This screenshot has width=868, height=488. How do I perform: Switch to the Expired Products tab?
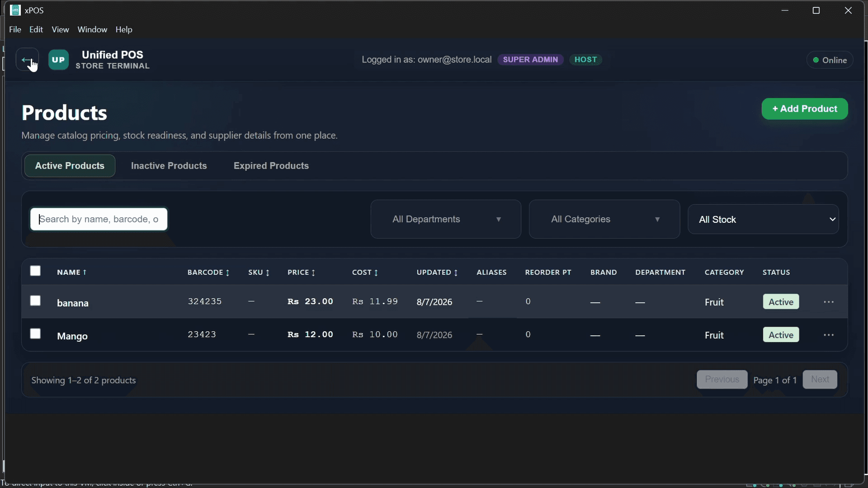[x=271, y=166]
